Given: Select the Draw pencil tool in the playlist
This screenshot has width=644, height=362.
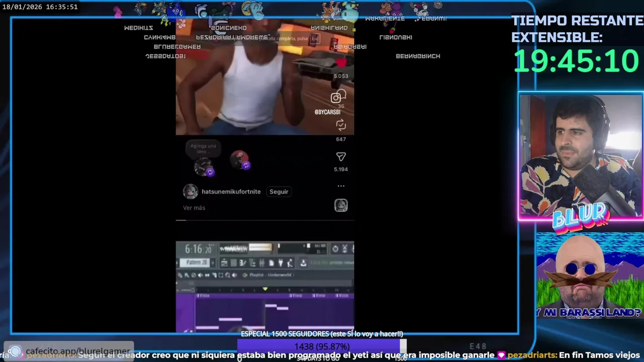Looking at the screenshot, I should click(180, 275).
